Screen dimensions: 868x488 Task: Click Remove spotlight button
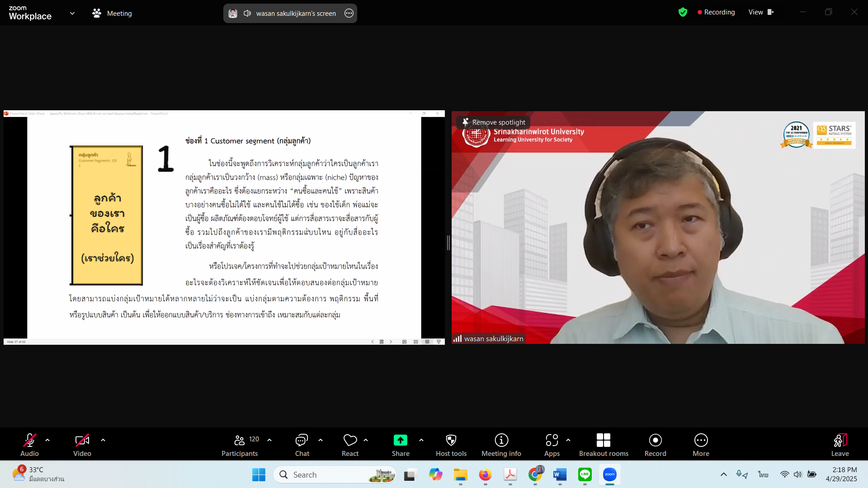[x=493, y=122]
